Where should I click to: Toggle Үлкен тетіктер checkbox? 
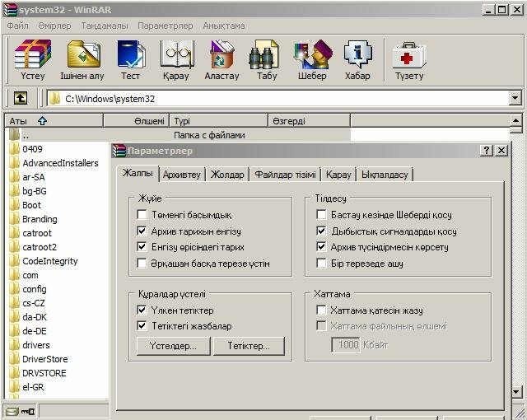[x=142, y=310]
